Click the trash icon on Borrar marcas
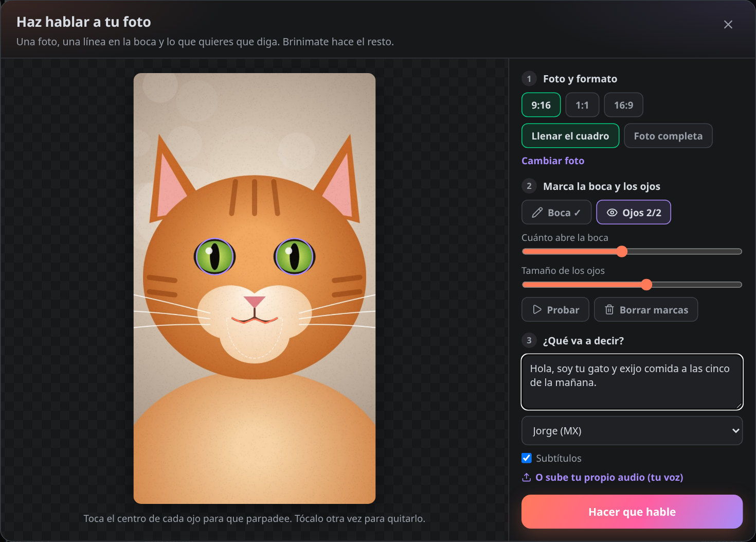The image size is (756, 542). (609, 309)
